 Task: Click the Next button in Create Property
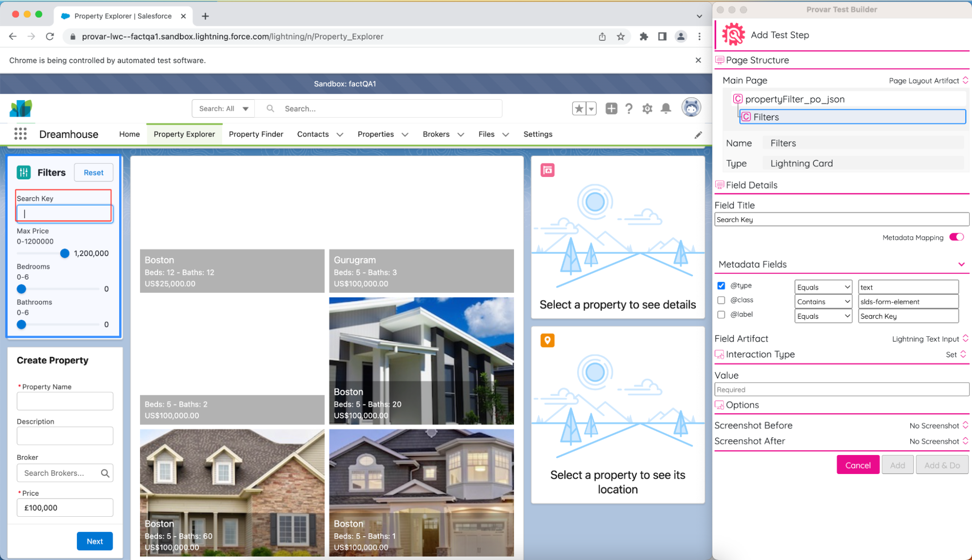point(95,541)
